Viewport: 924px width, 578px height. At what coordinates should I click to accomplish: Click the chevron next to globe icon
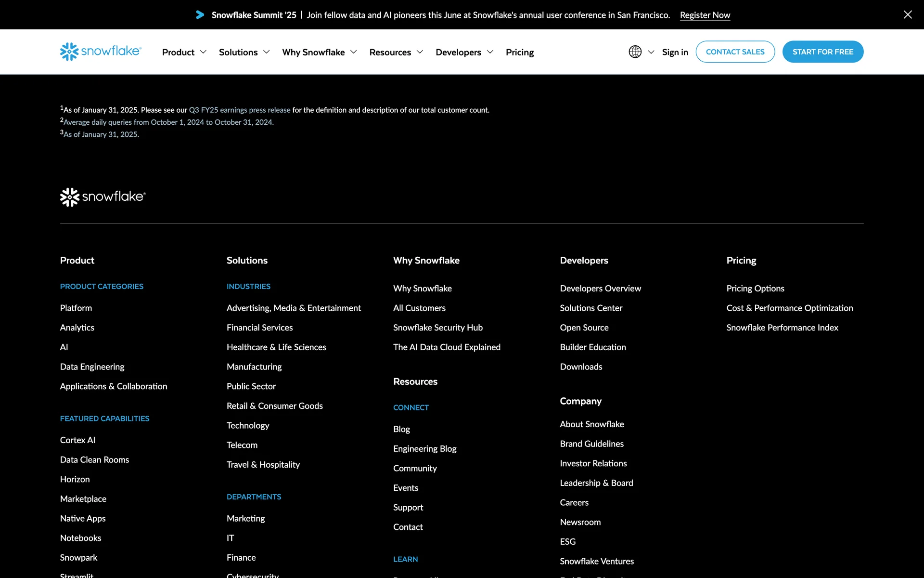tap(651, 52)
